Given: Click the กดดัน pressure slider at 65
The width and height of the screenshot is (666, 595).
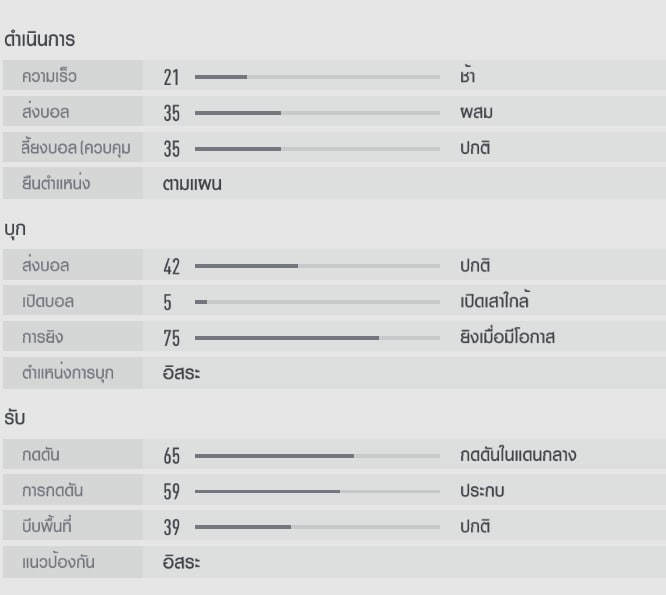Looking at the screenshot, I should [x=317, y=456].
